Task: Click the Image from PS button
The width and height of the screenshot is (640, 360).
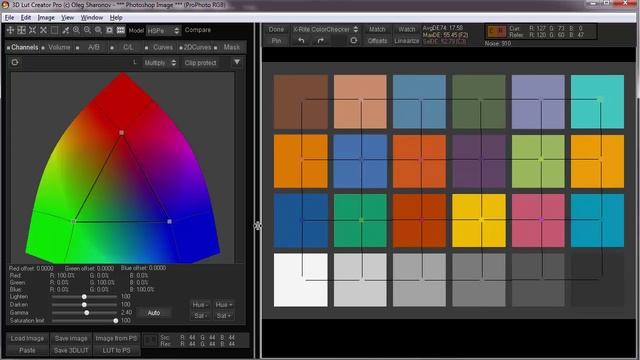Action: coord(116,338)
